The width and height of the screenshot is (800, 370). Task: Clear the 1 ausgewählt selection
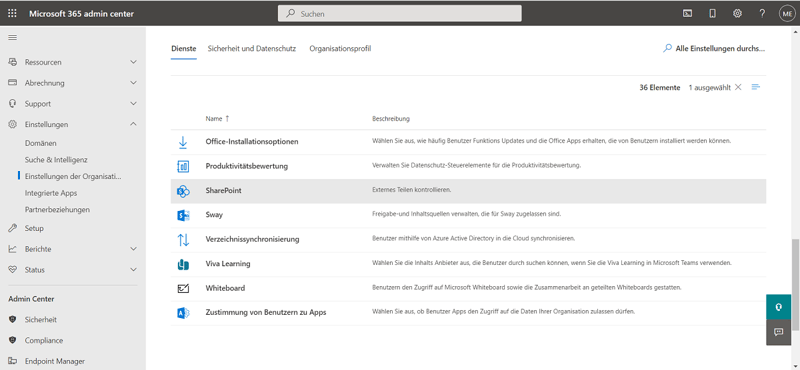pyautogui.click(x=738, y=87)
